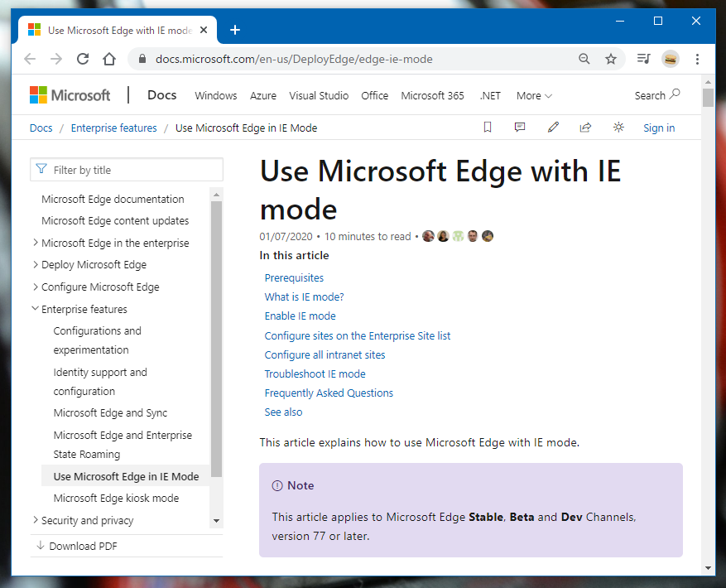The width and height of the screenshot is (726, 588).
Task: Open Windows in the top navigation
Action: 216,95
